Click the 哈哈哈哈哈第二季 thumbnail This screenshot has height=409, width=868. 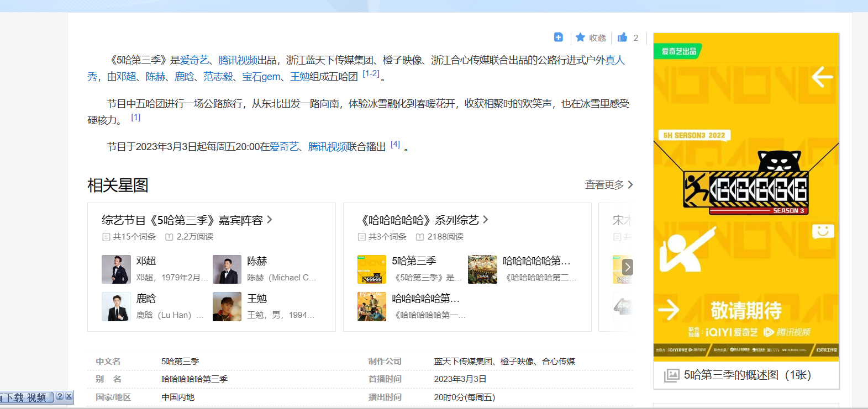[482, 269]
